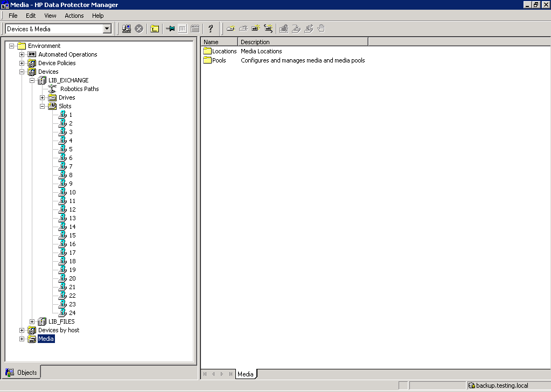Select Device Policies in the tree
551x392 pixels.
point(57,63)
